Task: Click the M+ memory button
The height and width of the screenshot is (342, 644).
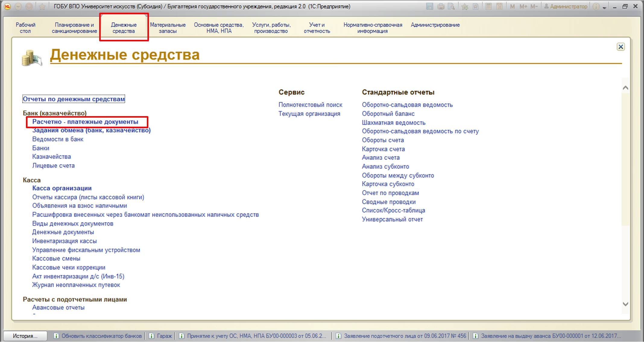Action: pyautogui.click(x=523, y=6)
